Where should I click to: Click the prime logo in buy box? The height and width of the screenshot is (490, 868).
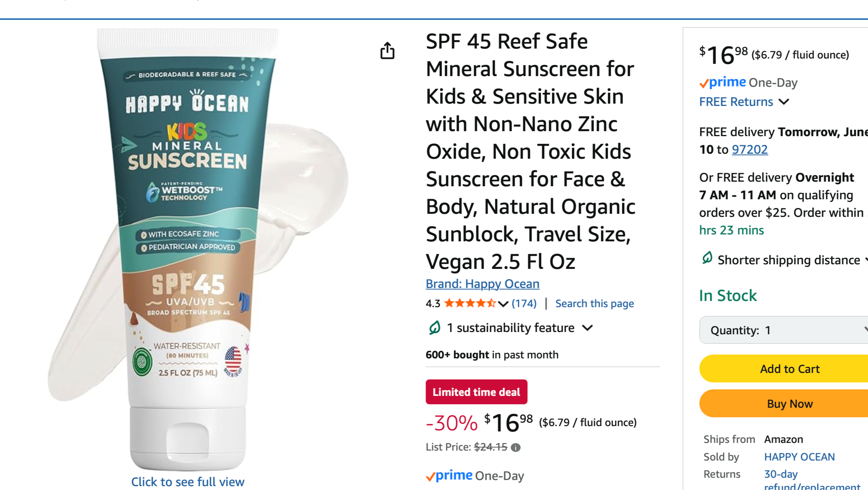[x=723, y=83]
